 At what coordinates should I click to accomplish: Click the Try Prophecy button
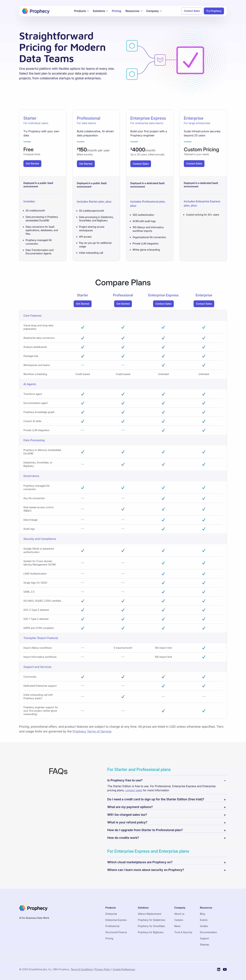point(214,11)
